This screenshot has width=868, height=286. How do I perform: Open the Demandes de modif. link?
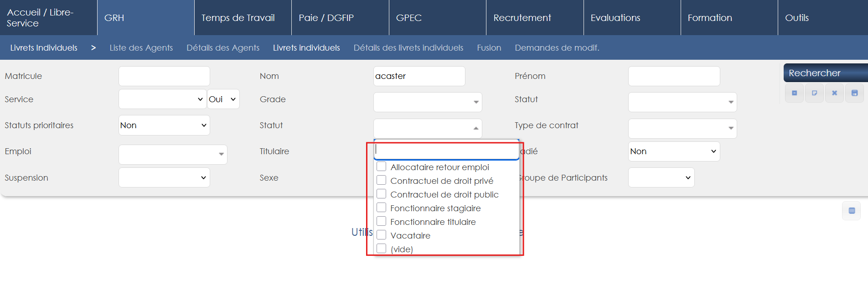click(557, 48)
